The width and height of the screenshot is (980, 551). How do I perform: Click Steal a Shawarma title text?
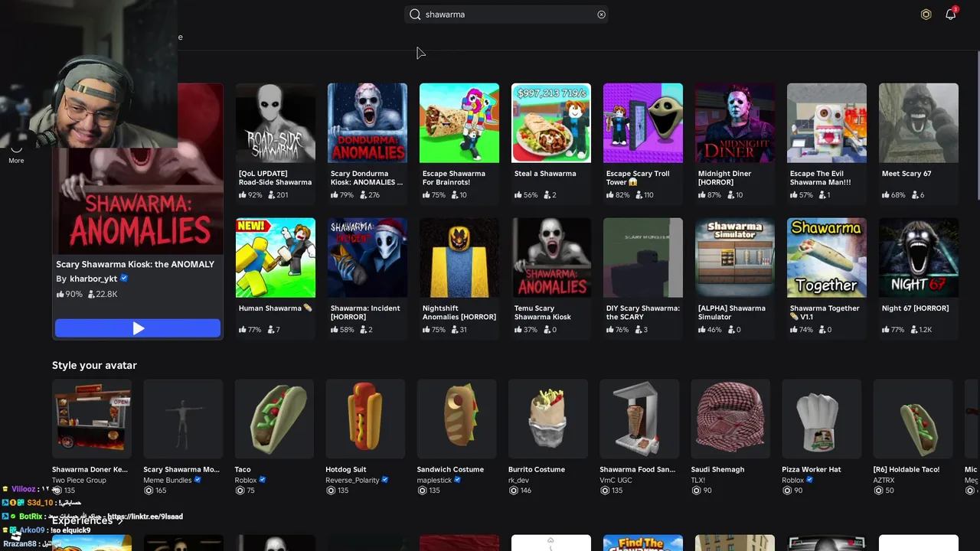[x=545, y=174]
